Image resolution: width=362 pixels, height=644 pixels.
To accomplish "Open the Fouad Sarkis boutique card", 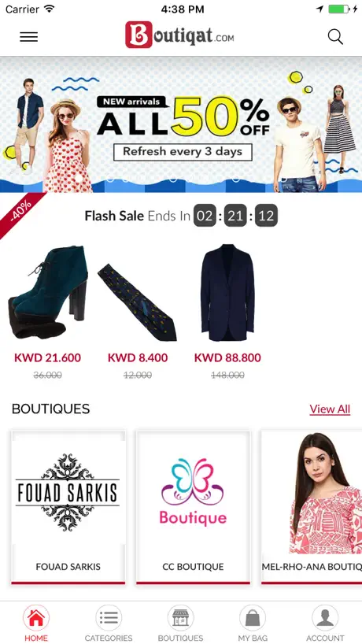I will 68,507.
